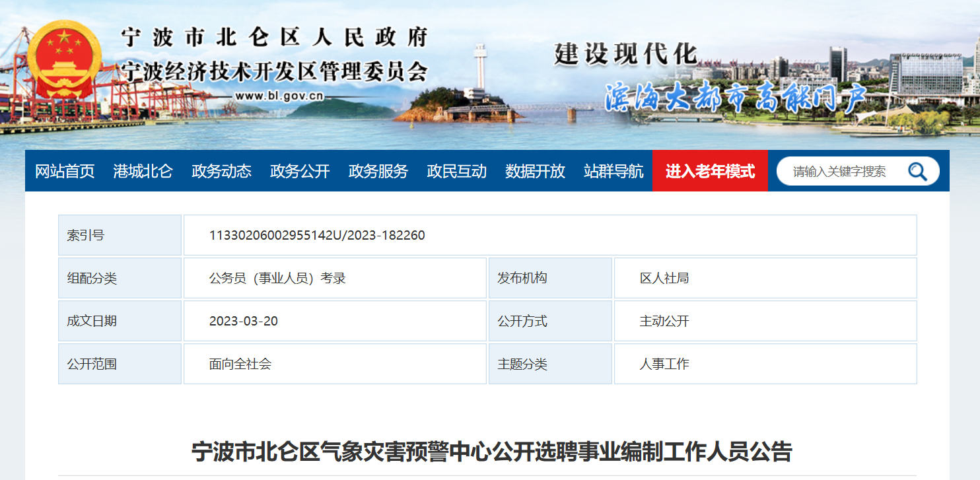Click the 人事工作 topic category value
Screen dimensions: 980x480
pos(664,364)
